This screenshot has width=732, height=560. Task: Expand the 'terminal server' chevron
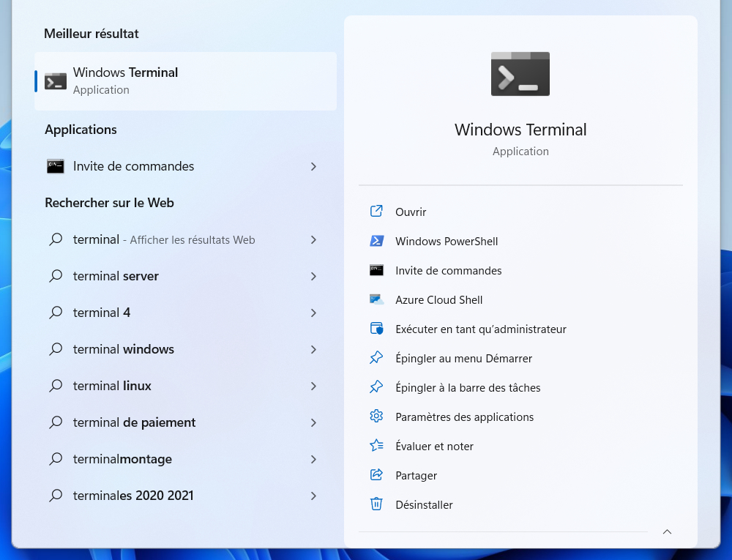314,276
